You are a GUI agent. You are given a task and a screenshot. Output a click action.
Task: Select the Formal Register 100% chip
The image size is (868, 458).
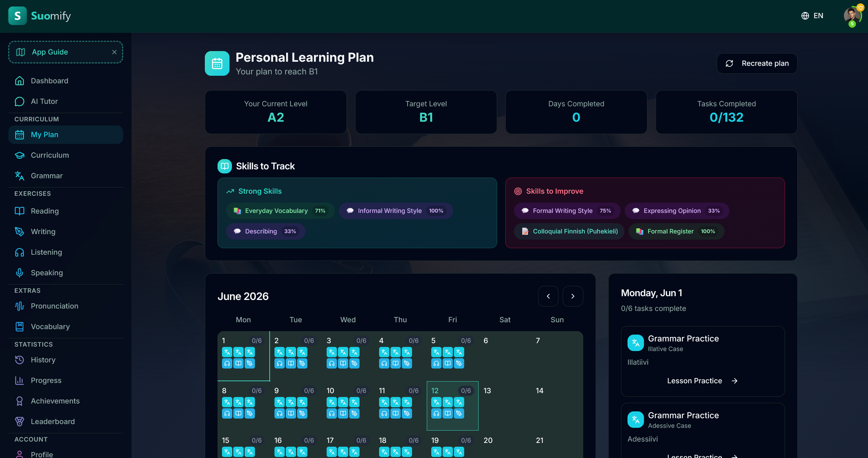(676, 231)
